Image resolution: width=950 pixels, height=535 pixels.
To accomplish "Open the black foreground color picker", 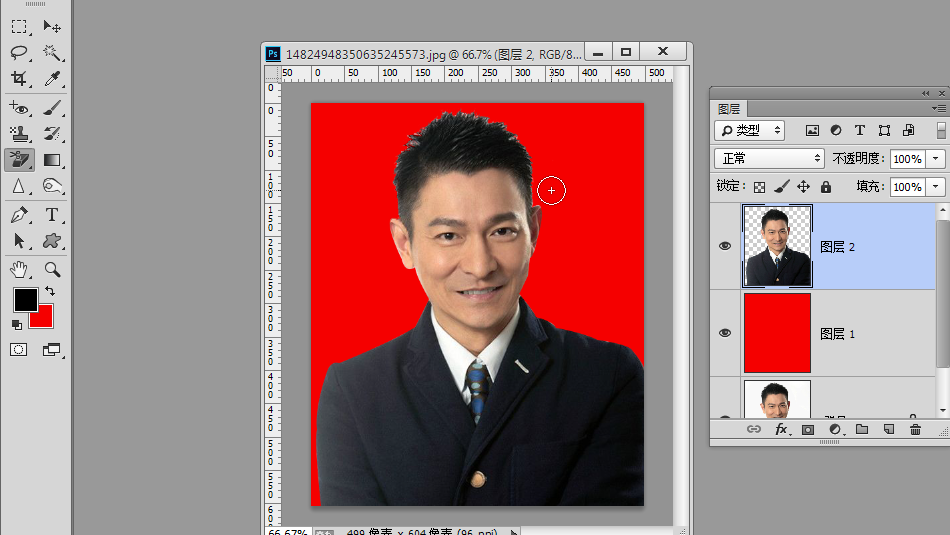I will 25,299.
